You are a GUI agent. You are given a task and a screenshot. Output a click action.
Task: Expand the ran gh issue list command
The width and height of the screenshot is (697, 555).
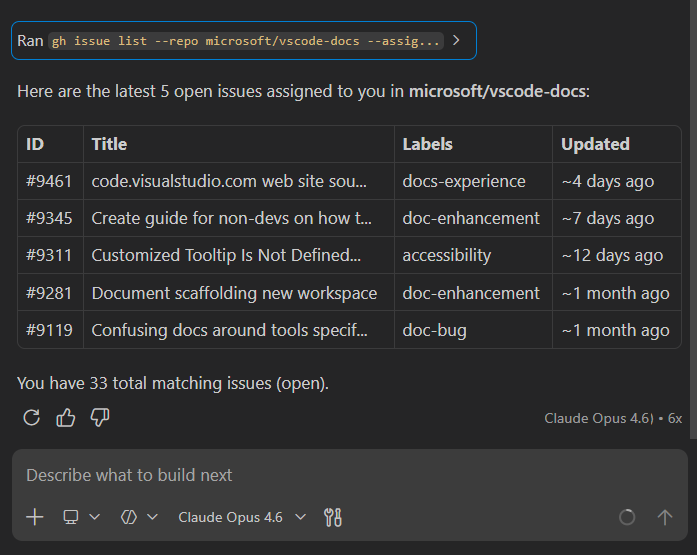pos(244,40)
